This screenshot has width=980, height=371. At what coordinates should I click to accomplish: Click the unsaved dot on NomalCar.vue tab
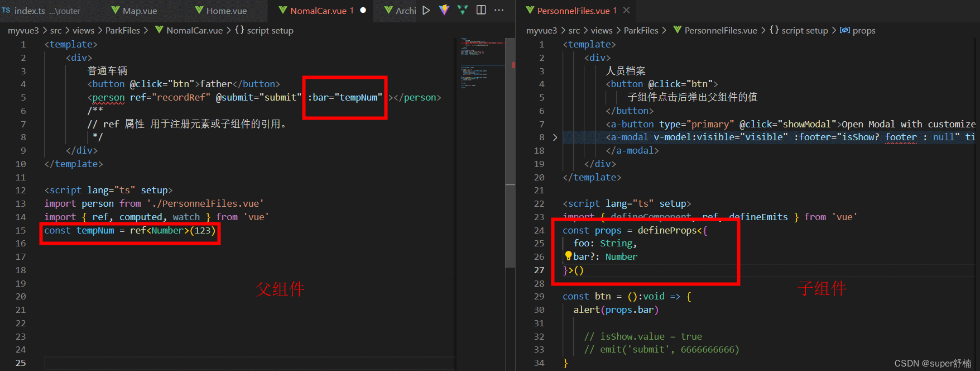[x=363, y=11]
